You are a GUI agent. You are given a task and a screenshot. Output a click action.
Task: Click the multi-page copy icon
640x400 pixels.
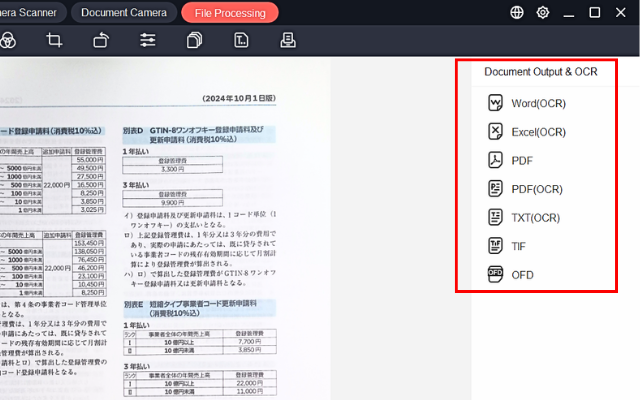pyautogui.click(x=195, y=40)
